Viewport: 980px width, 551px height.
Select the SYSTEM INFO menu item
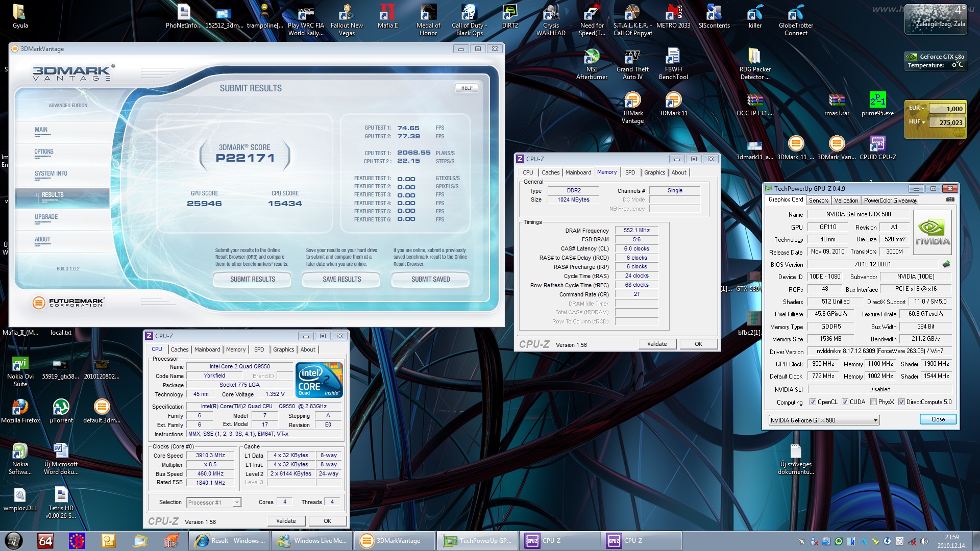pyautogui.click(x=51, y=174)
